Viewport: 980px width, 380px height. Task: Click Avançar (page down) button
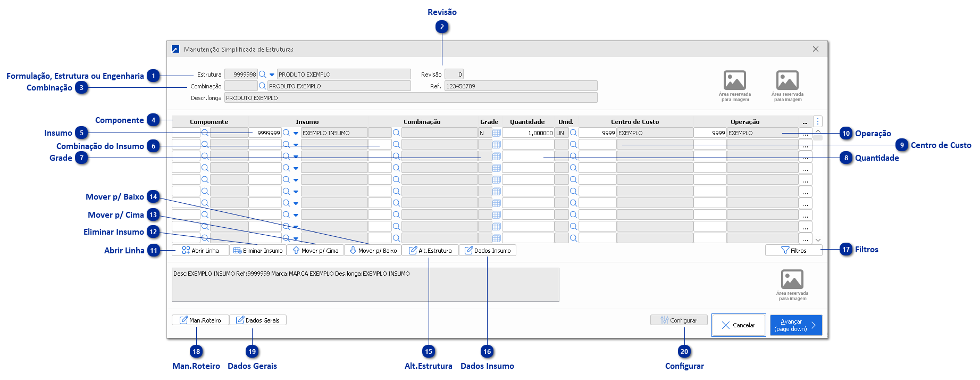pyautogui.click(x=795, y=325)
